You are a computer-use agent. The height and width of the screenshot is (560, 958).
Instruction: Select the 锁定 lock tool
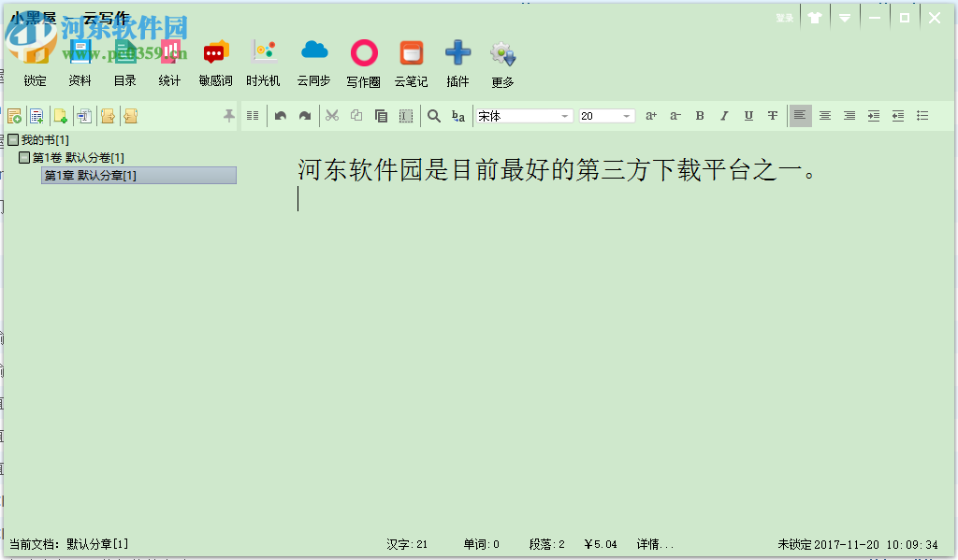click(35, 62)
